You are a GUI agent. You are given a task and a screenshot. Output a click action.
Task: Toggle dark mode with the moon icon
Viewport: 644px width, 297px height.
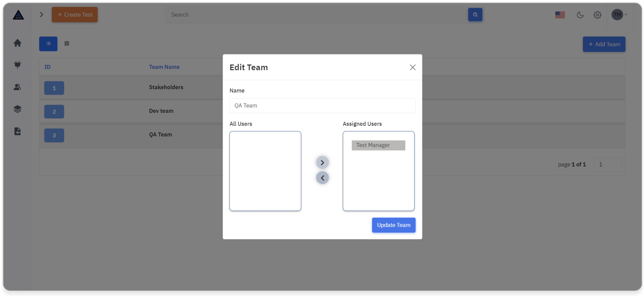[580, 15]
